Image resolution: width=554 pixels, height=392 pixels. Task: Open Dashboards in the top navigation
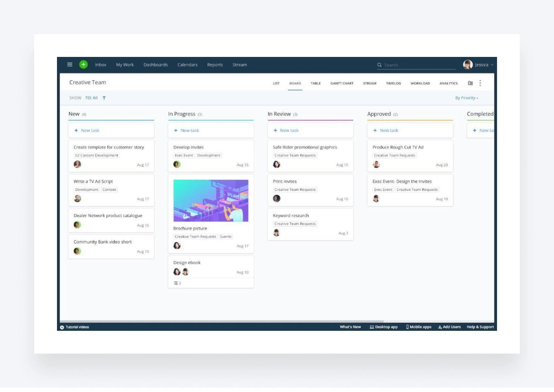pyautogui.click(x=155, y=65)
